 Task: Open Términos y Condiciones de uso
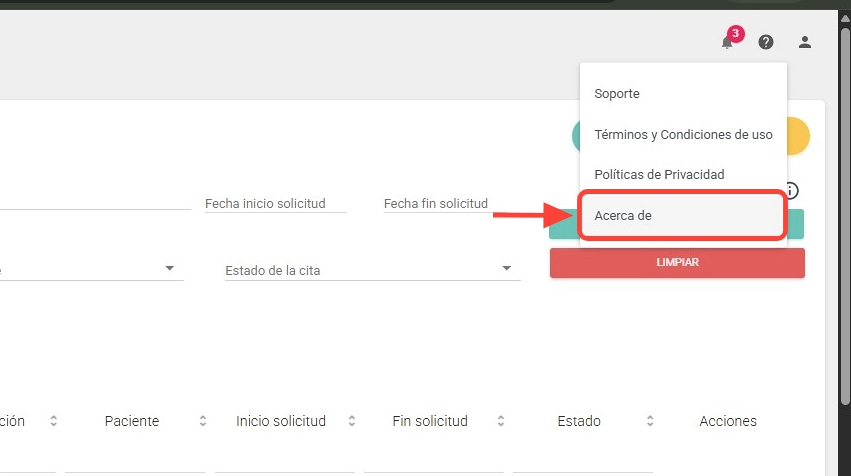(x=683, y=134)
